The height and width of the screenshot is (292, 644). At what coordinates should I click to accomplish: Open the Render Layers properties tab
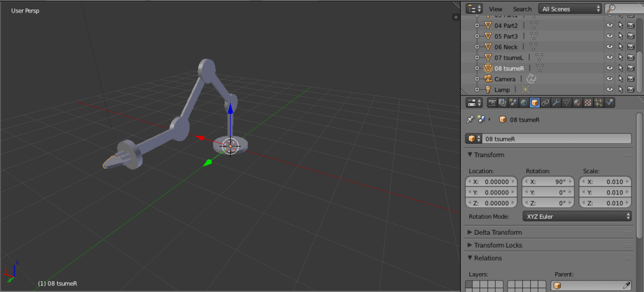(502, 103)
